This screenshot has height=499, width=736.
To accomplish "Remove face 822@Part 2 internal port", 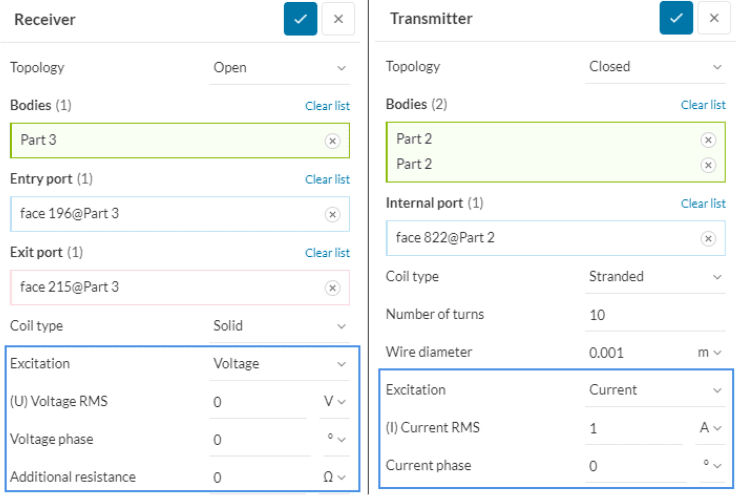I will 708,238.
